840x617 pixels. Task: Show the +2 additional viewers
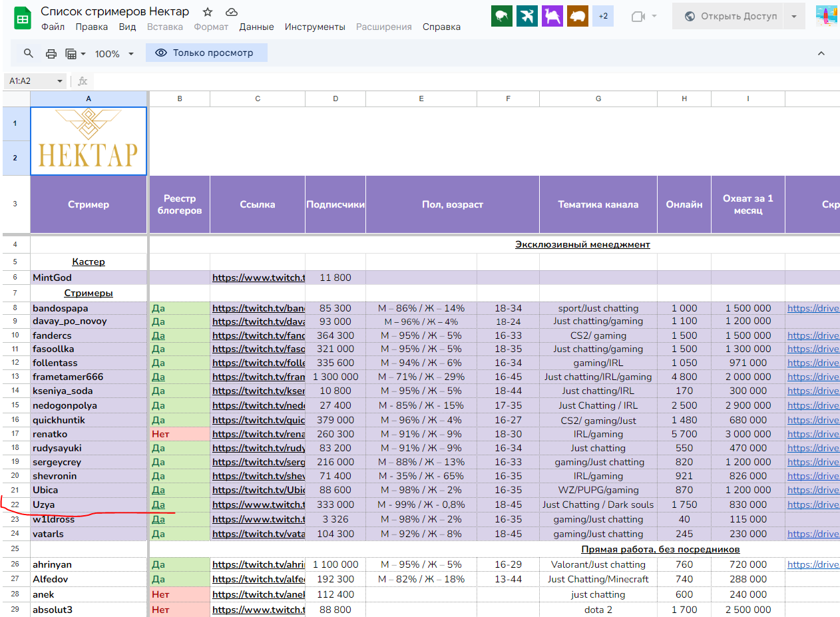603,17
